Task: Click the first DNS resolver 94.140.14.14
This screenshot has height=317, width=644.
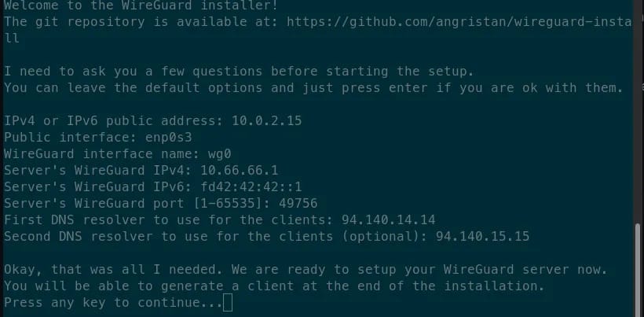Action: [x=389, y=219]
